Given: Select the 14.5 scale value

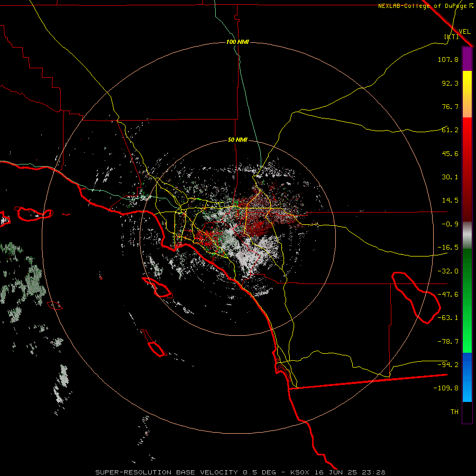Looking at the screenshot, I should pyautogui.click(x=450, y=200).
